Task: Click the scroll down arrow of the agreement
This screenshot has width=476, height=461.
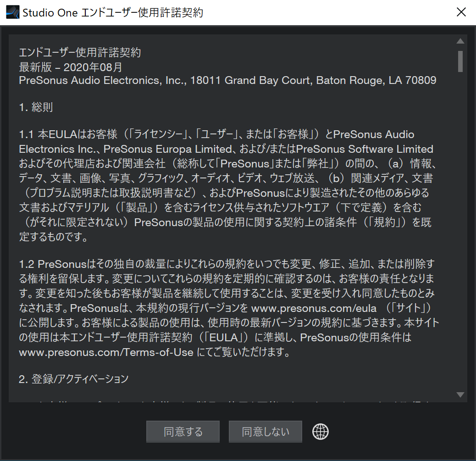Action: pyautogui.click(x=460, y=394)
